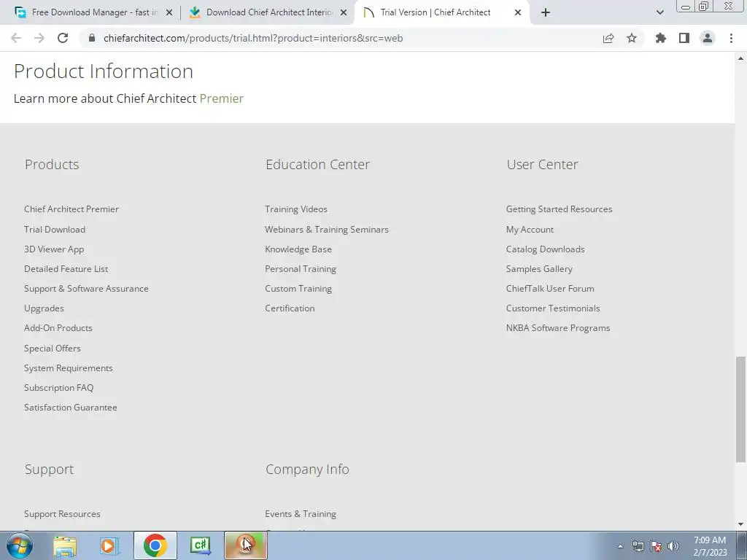Open the Knowledge Base
The image size is (747, 560).
click(298, 249)
